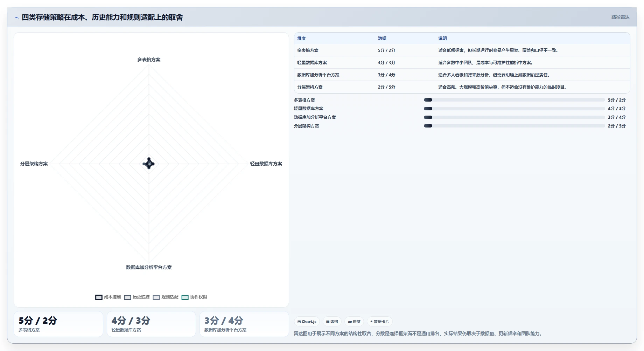
Task: Click the 4分 / 3分 table cell
Action: coord(386,63)
